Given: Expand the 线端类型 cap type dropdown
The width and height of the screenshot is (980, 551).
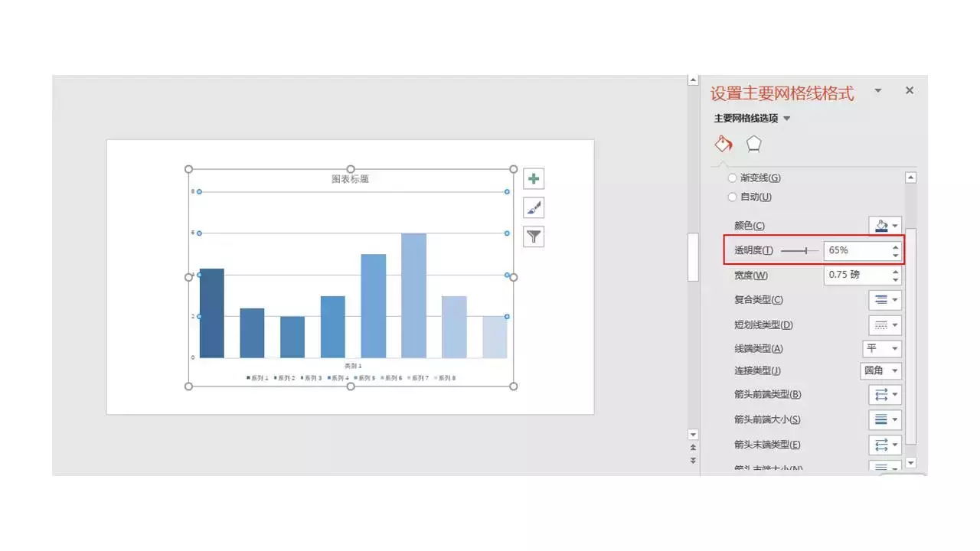Looking at the screenshot, I should pos(882,349).
